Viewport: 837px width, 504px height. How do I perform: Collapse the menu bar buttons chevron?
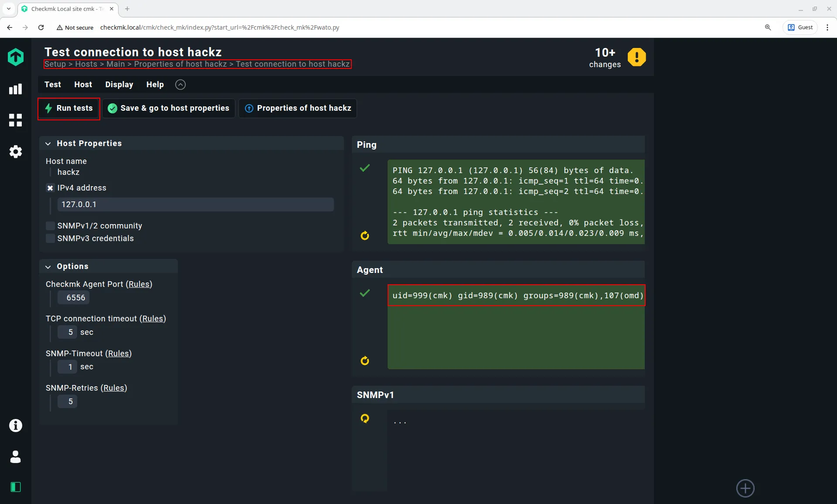(180, 85)
